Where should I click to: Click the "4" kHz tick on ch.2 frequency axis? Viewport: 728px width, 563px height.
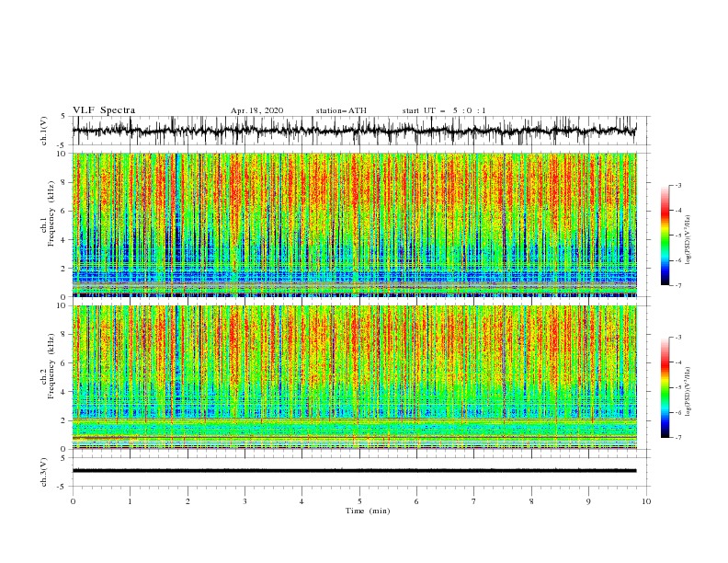[63, 392]
